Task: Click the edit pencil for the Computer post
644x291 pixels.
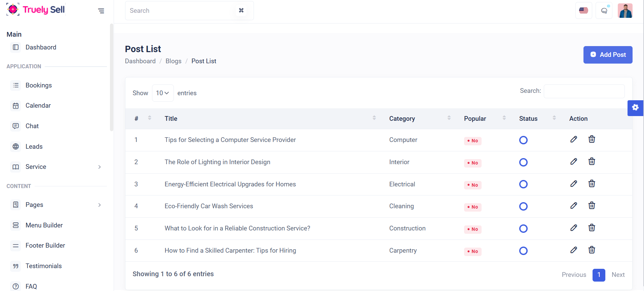Action: (574, 139)
